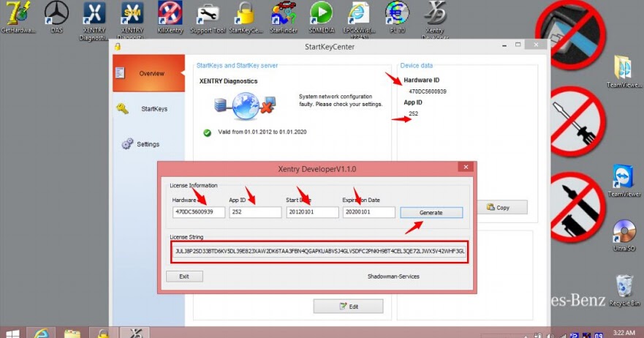Select the App ID value 252 in Device data
Screen dimensions: 644x338
tap(413, 113)
